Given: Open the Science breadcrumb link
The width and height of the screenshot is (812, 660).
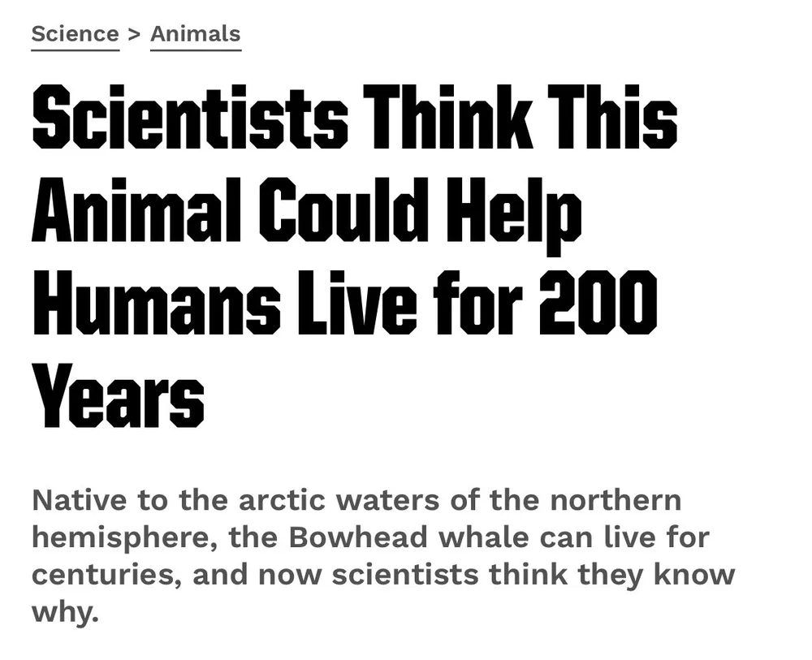Looking at the screenshot, I should 75,34.
